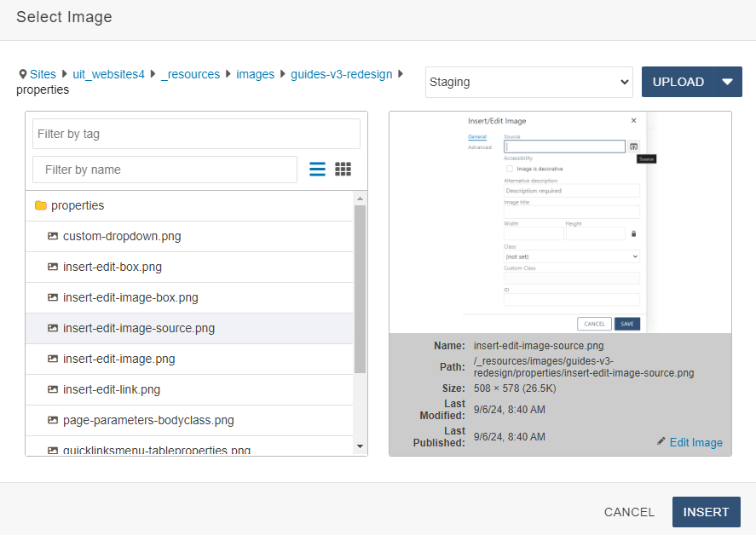Select insert-edit-image-source.png file
This screenshot has width=756, height=535.
click(x=189, y=328)
